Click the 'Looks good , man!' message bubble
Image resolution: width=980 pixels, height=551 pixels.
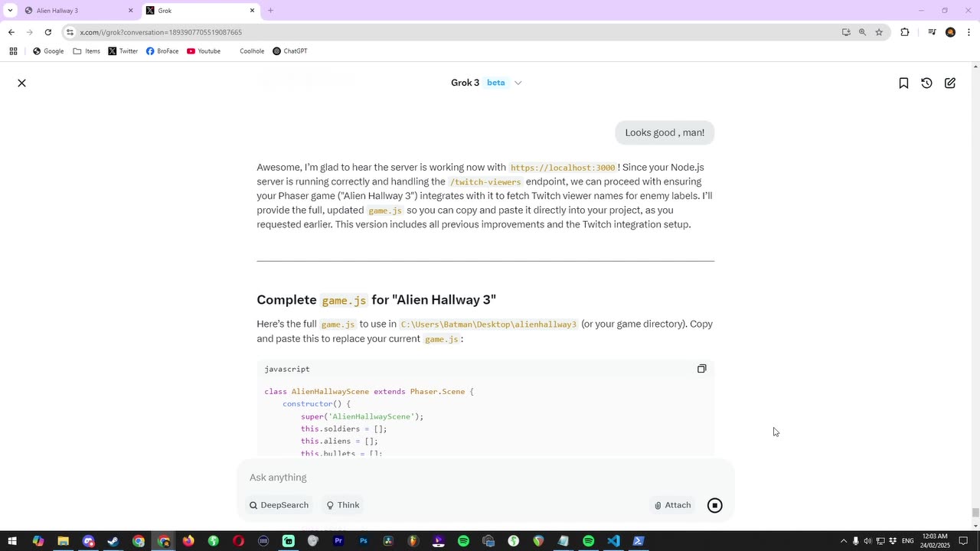coord(665,132)
